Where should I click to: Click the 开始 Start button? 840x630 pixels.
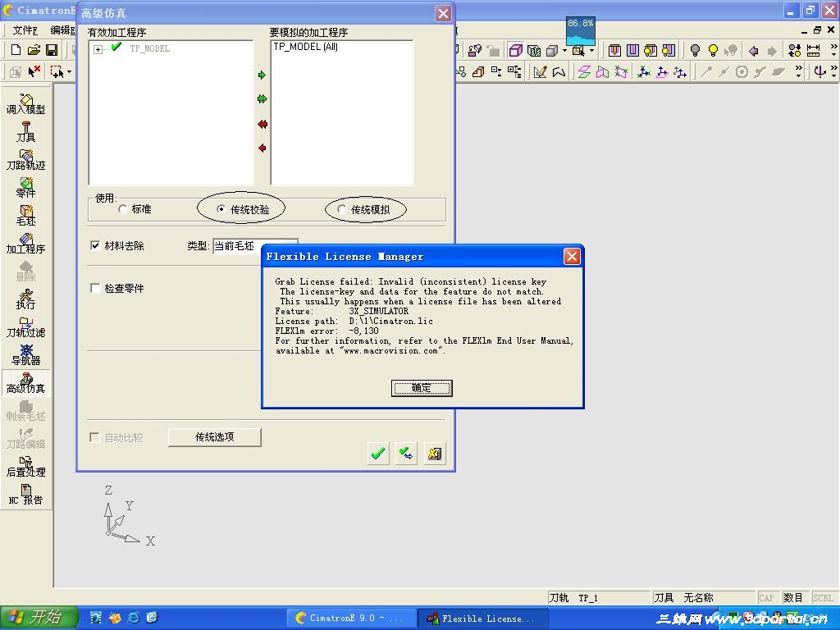click(38, 618)
